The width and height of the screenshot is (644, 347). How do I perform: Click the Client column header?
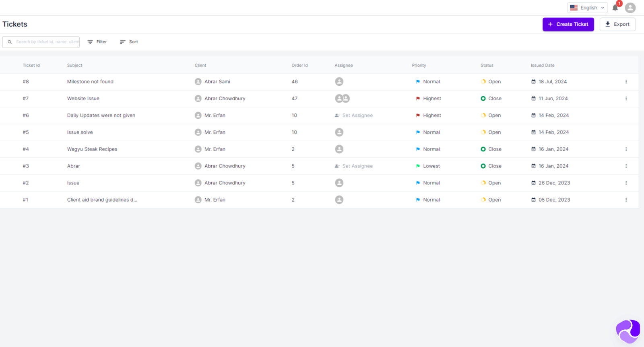click(x=200, y=65)
